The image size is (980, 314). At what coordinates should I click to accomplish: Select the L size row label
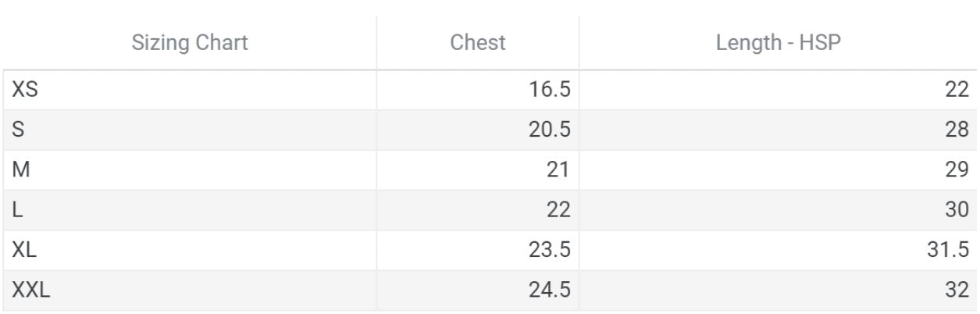tap(17, 210)
